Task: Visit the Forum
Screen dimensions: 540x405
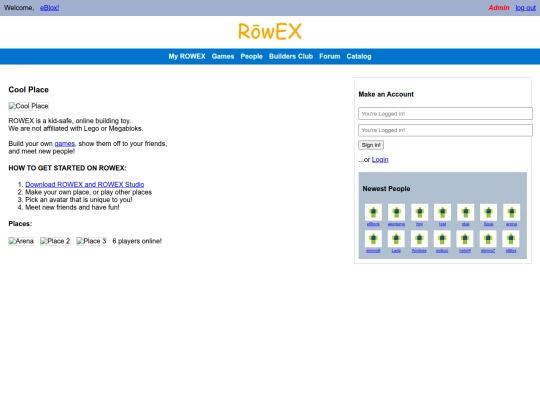Action: click(x=330, y=56)
